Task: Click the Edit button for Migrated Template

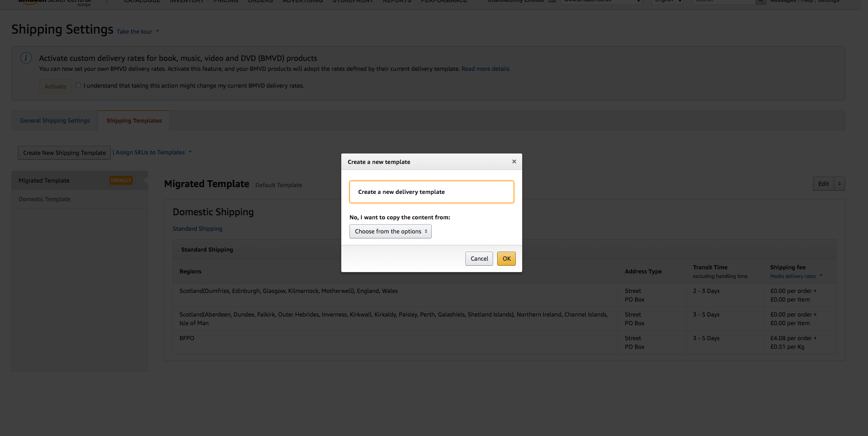Action: 823,184
